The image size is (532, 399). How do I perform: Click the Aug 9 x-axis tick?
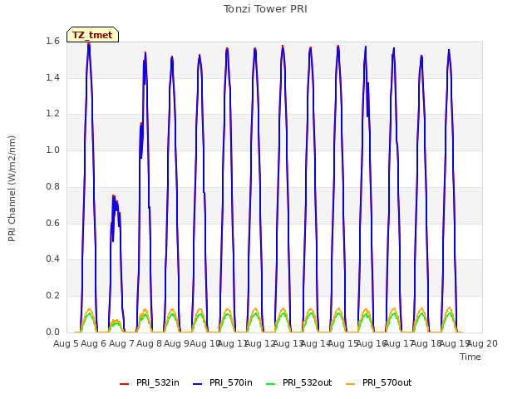click(x=176, y=343)
